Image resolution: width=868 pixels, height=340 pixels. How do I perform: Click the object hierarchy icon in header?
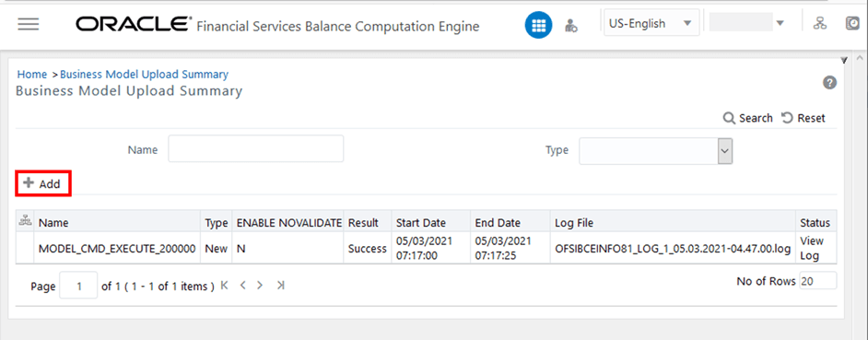coord(820,23)
